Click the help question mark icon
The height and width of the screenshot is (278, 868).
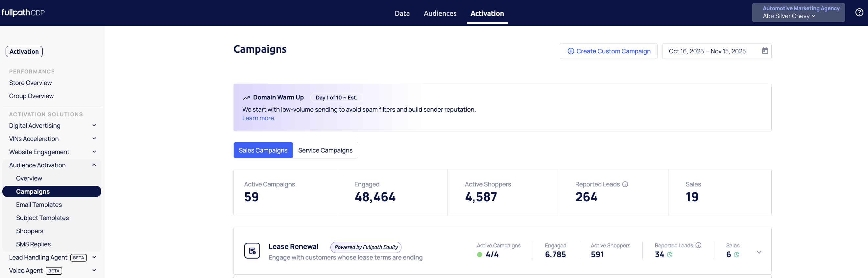859,13
